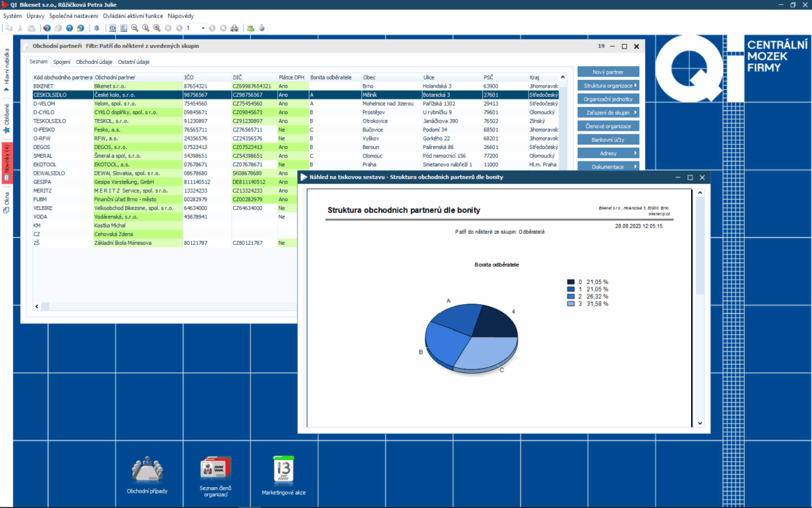Click the Copy toolbar icon
812x508 pixels.
click(x=9, y=28)
